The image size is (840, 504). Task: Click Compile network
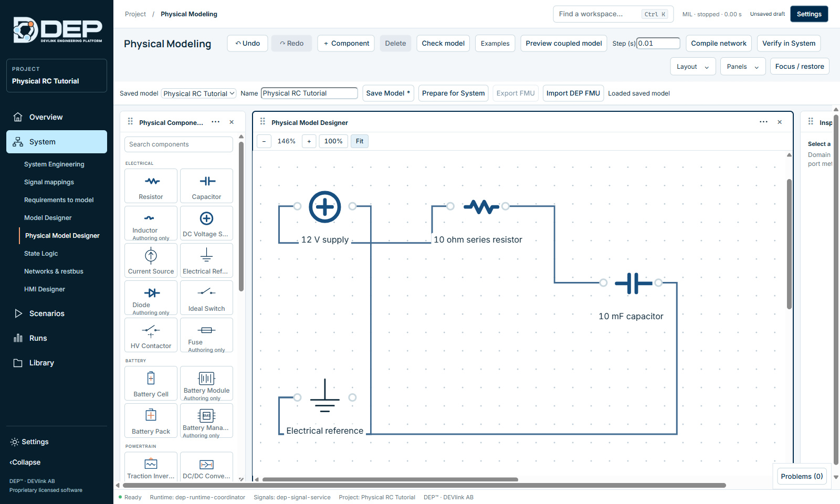click(x=718, y=44)
